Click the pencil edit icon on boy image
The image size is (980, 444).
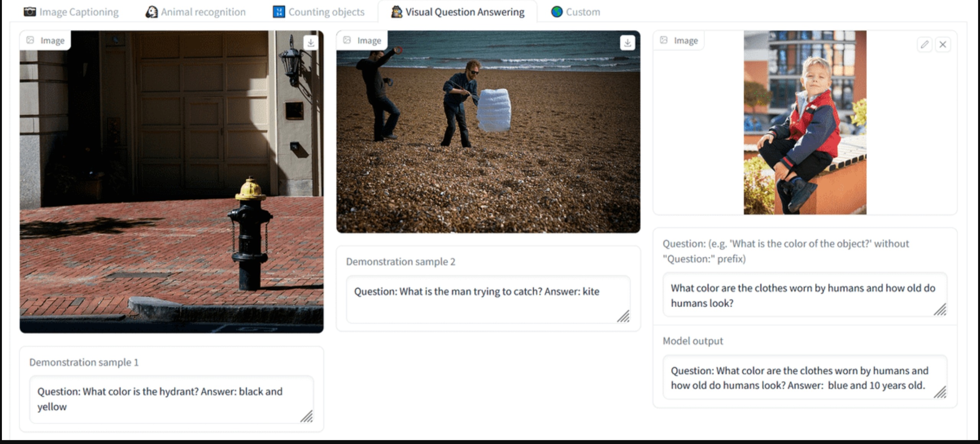click(x=924, y=45)
